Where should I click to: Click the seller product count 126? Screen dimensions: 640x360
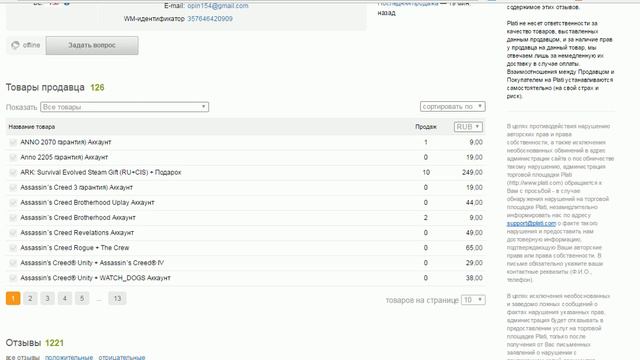(x=97, y=87)
